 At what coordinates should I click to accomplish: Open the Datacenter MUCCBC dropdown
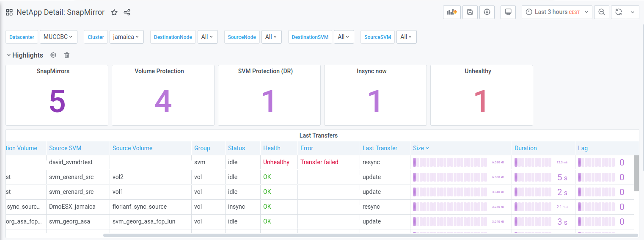pyautogui.click(x=58, y=37)
